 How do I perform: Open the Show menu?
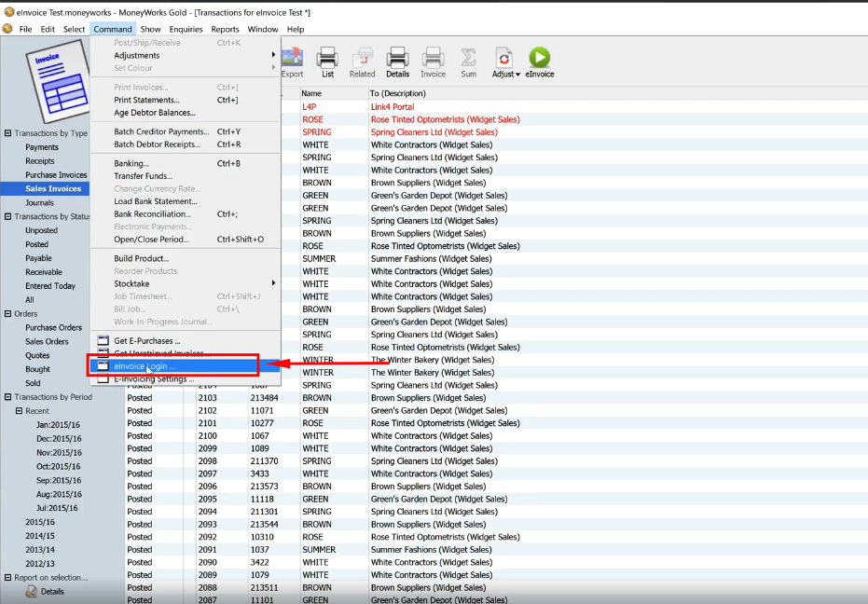click(x=150, y=29)
